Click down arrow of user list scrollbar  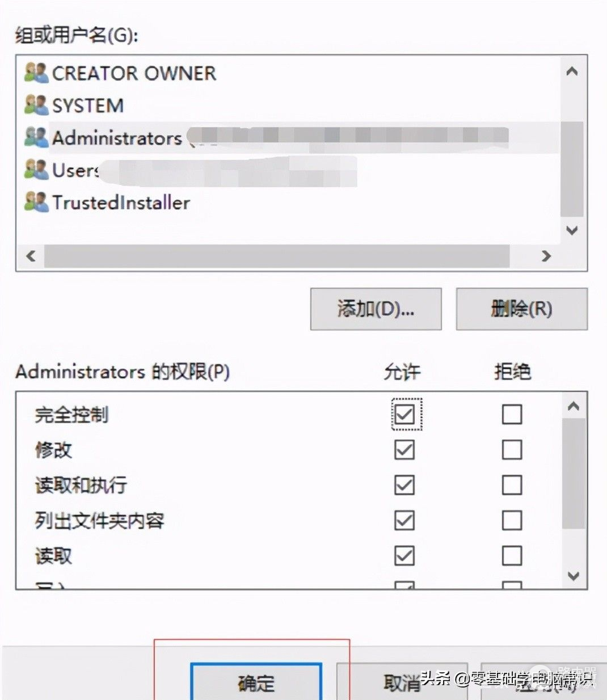tap(572, 230)
